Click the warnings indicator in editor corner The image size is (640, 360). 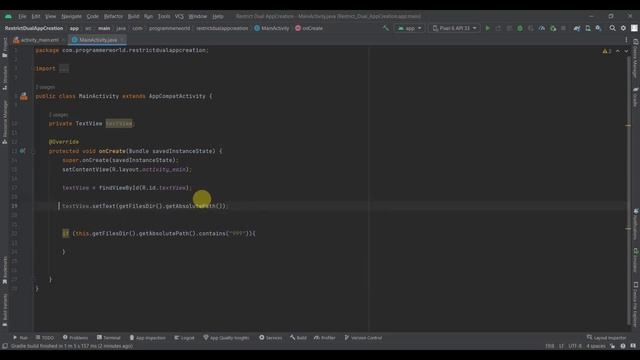pyautogui.click(x=607, y=51)
